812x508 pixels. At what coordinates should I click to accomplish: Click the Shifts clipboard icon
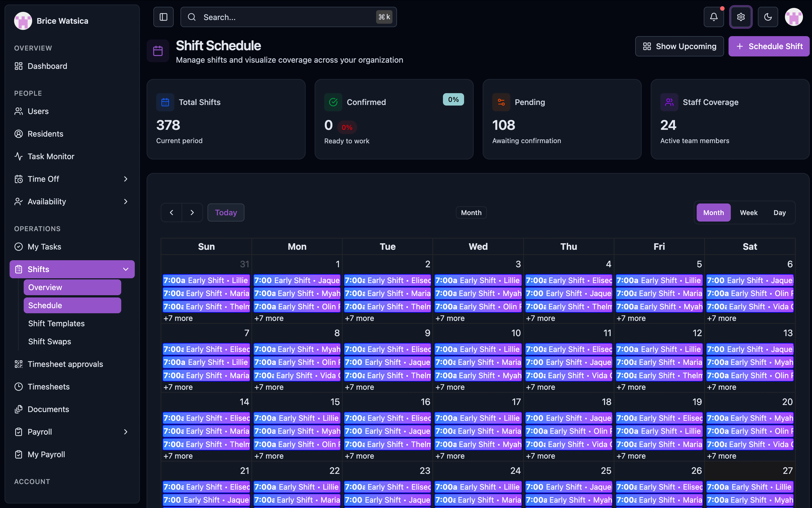(18, 269)
